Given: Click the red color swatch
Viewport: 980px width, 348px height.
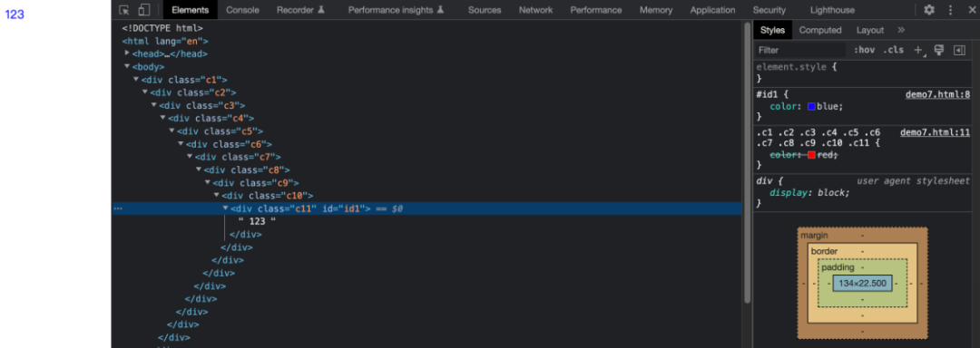Looking at the screenshot, I should [811, 155].
